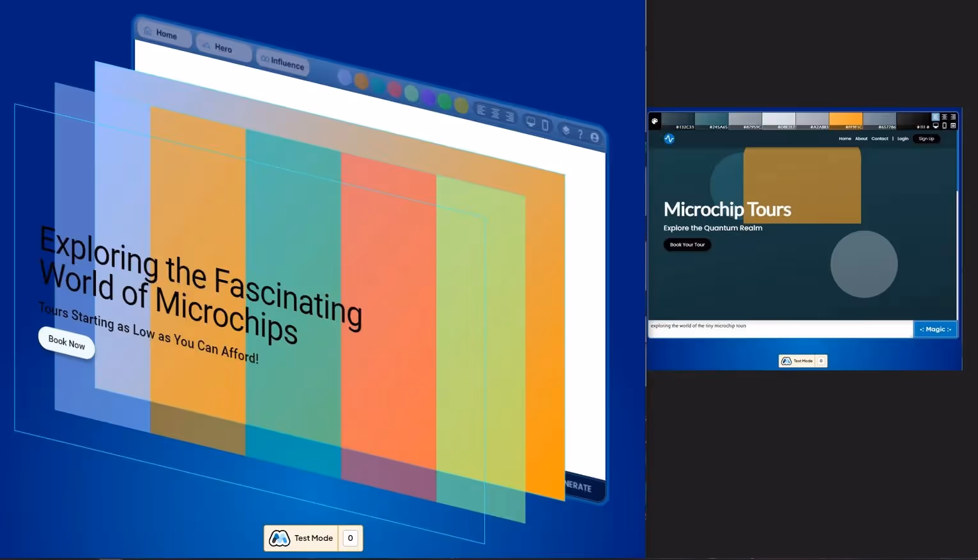Pick the #245A65 teal swatch
Image resolution: width=978 pixels, height=560 pixels.
click(712, 121)
